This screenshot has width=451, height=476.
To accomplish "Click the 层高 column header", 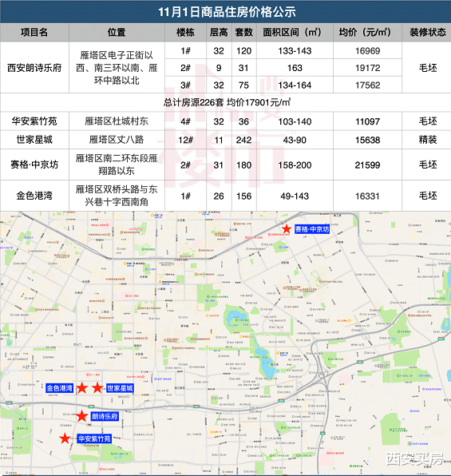I will [219, 32].
